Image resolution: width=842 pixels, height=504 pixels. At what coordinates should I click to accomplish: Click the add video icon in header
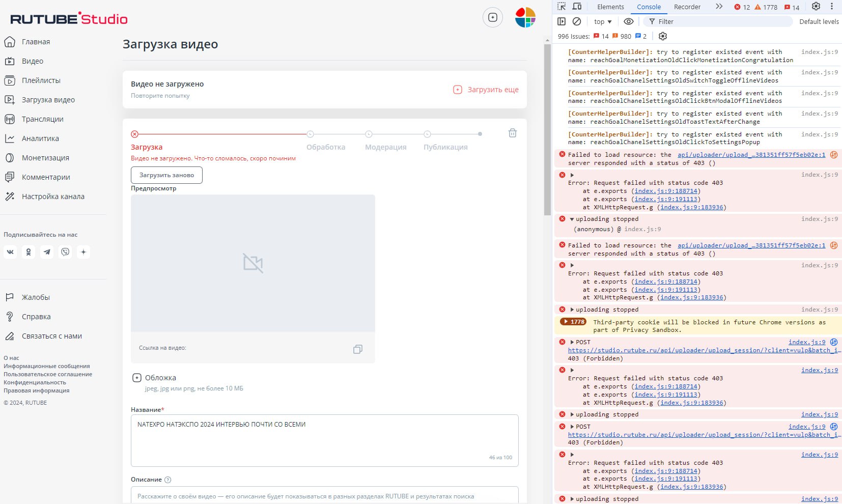coord(492,18)
